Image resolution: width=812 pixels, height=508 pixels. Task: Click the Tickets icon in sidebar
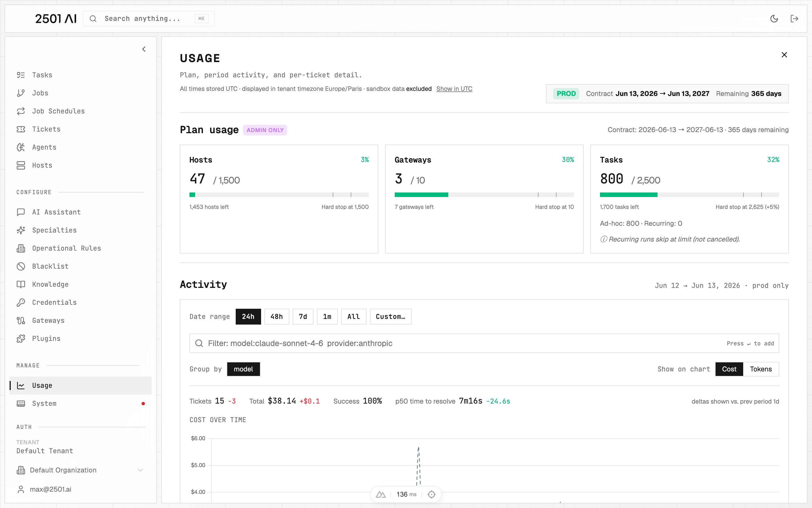[21, 129]
